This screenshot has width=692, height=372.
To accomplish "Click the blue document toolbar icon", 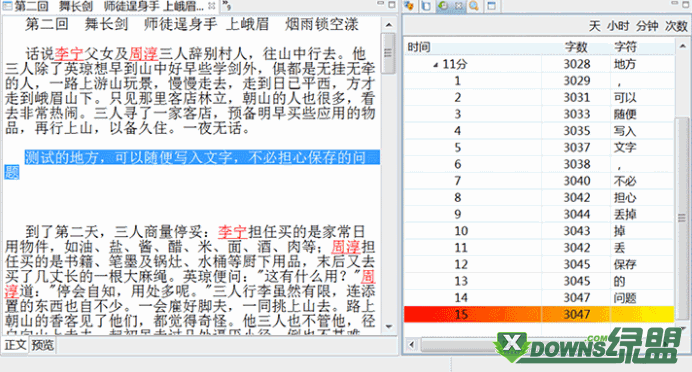I will 426,6.
